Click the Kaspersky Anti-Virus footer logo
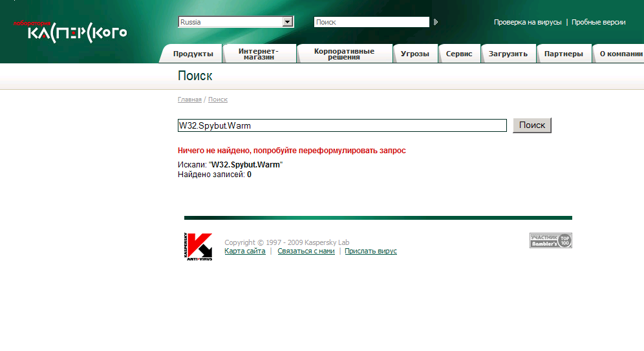 [x=198, y=247]
